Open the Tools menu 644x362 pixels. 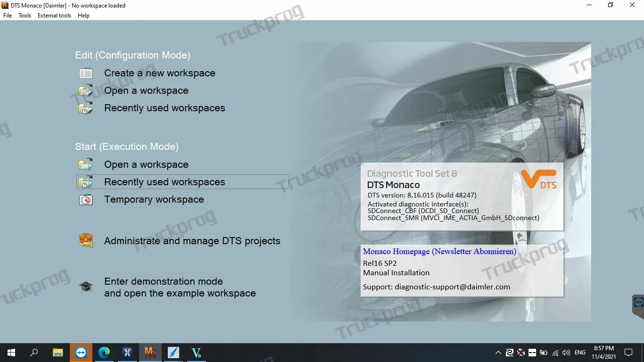point(25,16)
